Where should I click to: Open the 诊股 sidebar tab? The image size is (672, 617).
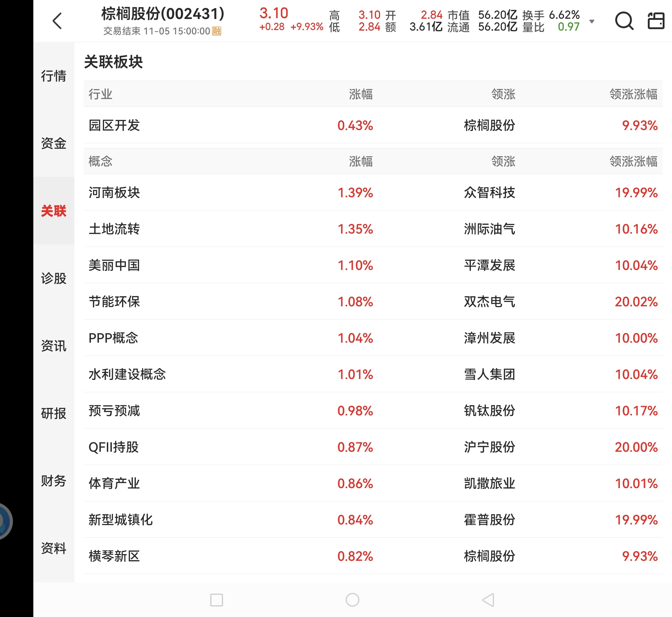54,278
